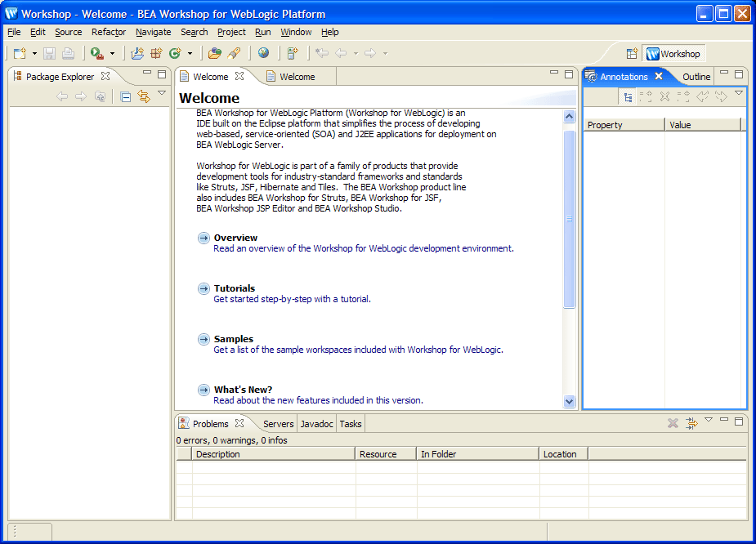The width and height of the screenshot is (756, 544).
Task: Click the Open Type toolbar icon
Action: click(215, 53)
